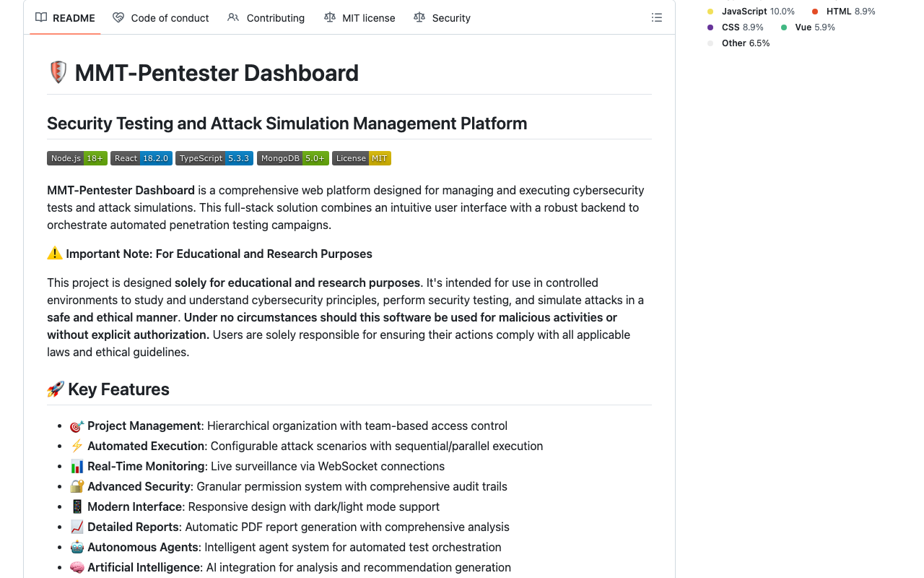The width and height of the screenshot is (924, 578).
Task: Click the Code of conduct heart icon
Action: point(118,17)
